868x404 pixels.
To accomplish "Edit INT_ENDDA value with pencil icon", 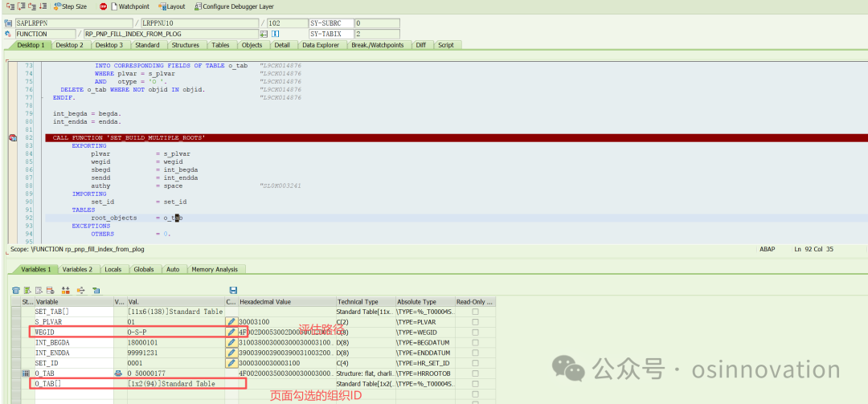I will (x=231, y=353).
